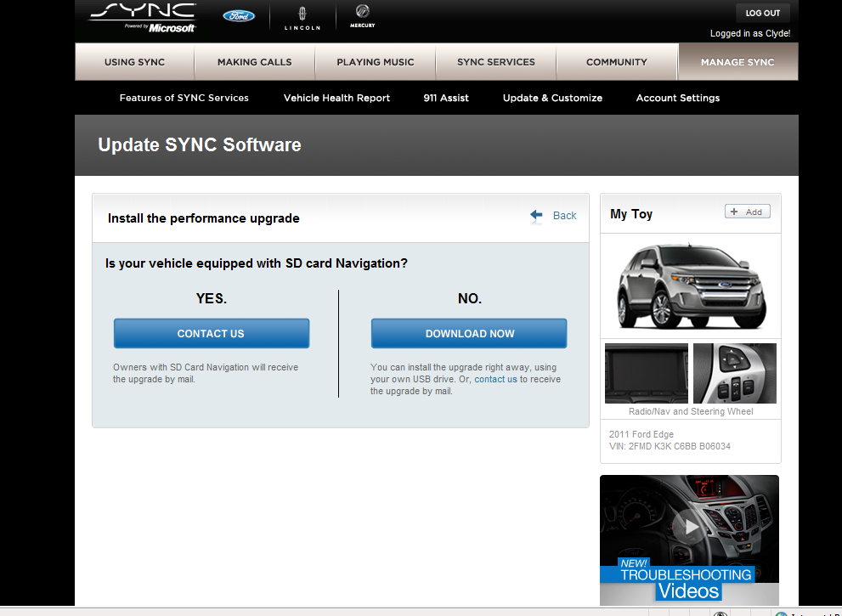Image resolution: width=842 pixels, height=616 pixels.
Task: Click the 'Radio/Nav and Steering Wheel' caption
Action: click(691, 411)
